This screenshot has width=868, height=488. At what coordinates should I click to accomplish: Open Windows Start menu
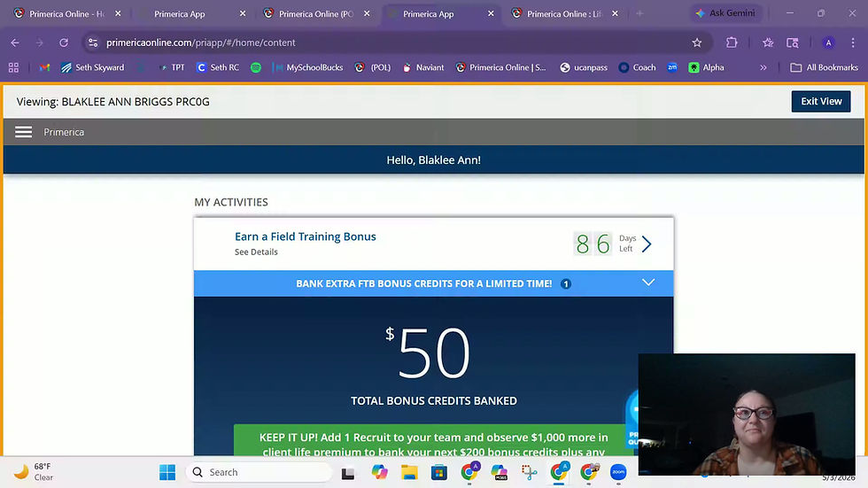167,472
